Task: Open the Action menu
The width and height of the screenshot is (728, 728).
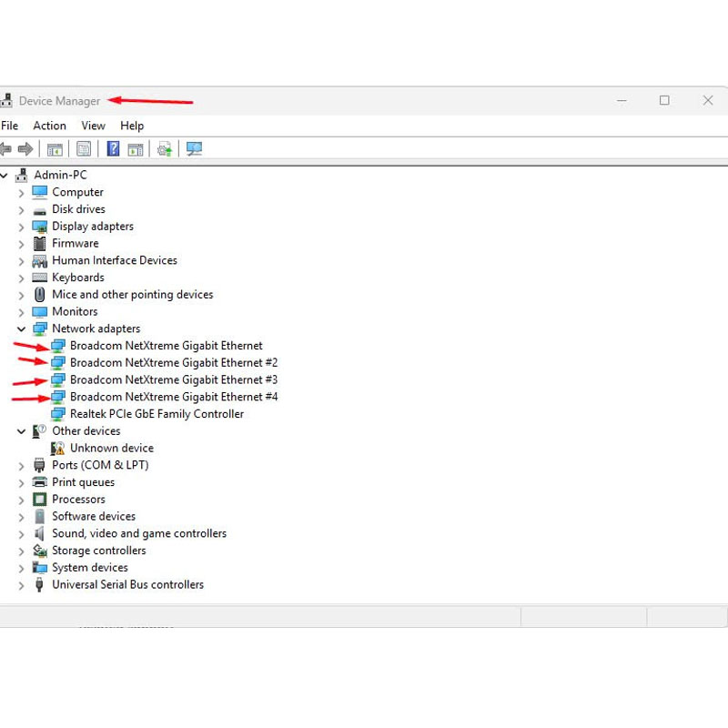Action: click(49, 126)
